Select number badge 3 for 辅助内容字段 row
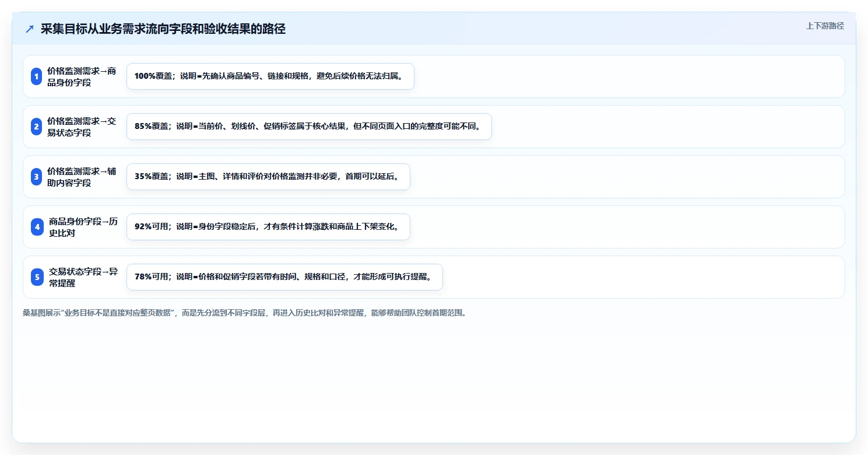The image size is (868, 455). (x=37, y=177)
